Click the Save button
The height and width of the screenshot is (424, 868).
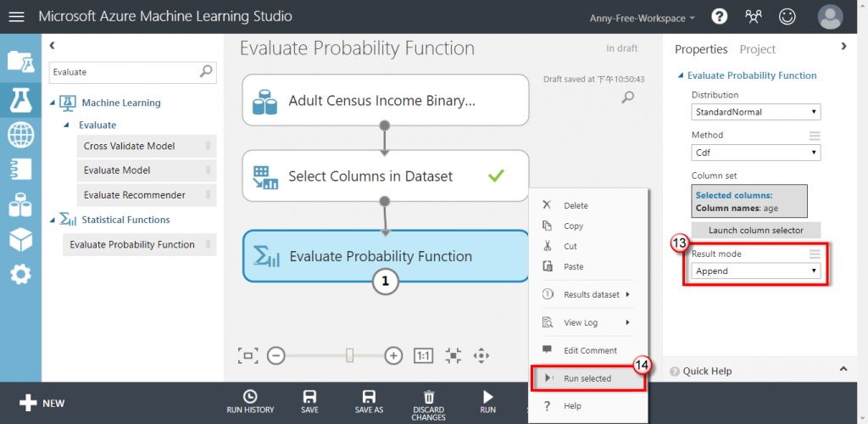(x=309, y=402)
